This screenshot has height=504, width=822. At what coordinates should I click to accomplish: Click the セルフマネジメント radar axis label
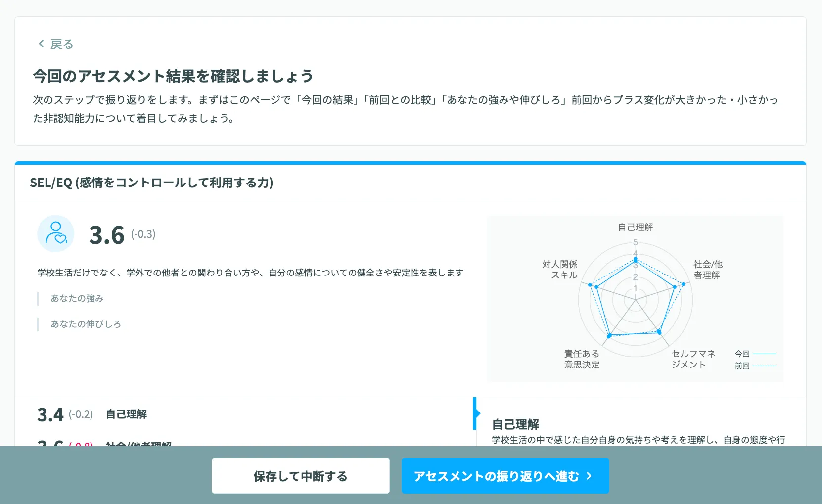click(x=693, y=359)
